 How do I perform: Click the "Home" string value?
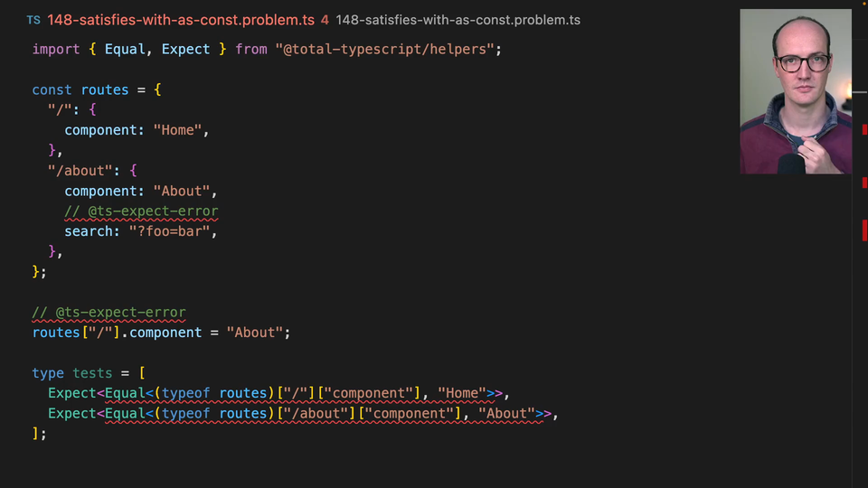(177, 130)
